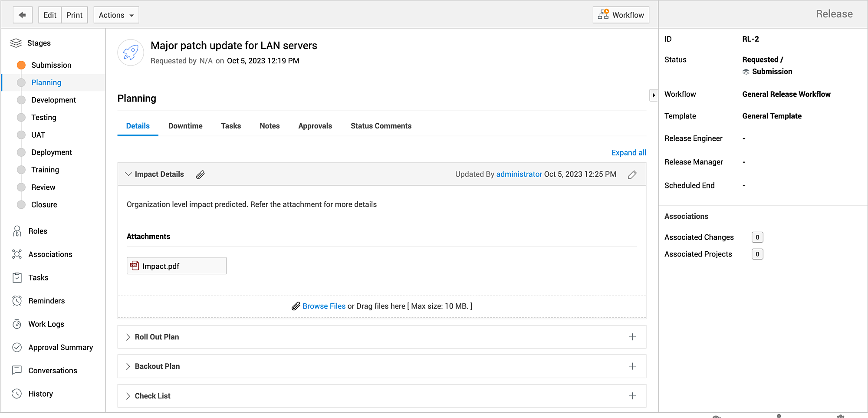This screenshot has height=418, width=868.
Task: Click the Reminders clock icon
Action: (17, 301)
